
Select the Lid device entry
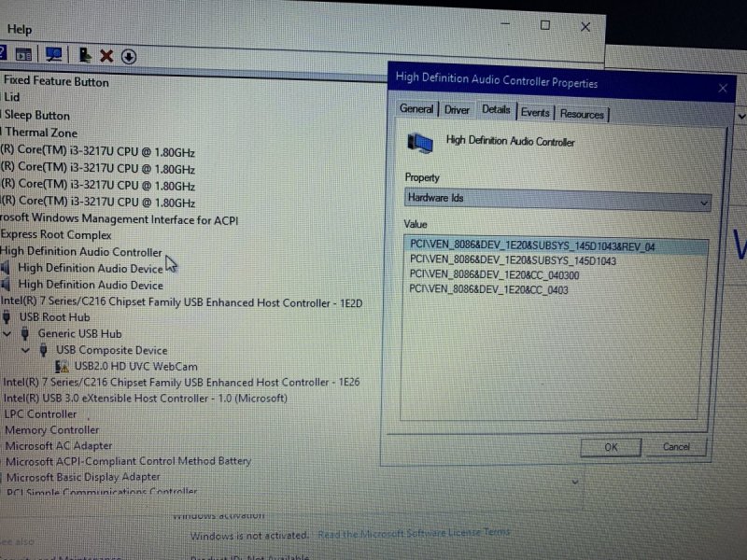point(12,97)
